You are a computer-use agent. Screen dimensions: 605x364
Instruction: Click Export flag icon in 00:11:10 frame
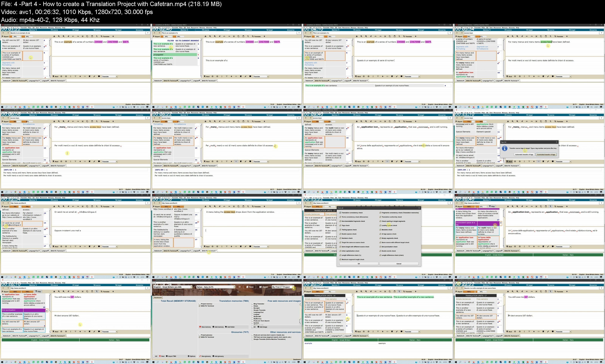click(x=457, y=121)
